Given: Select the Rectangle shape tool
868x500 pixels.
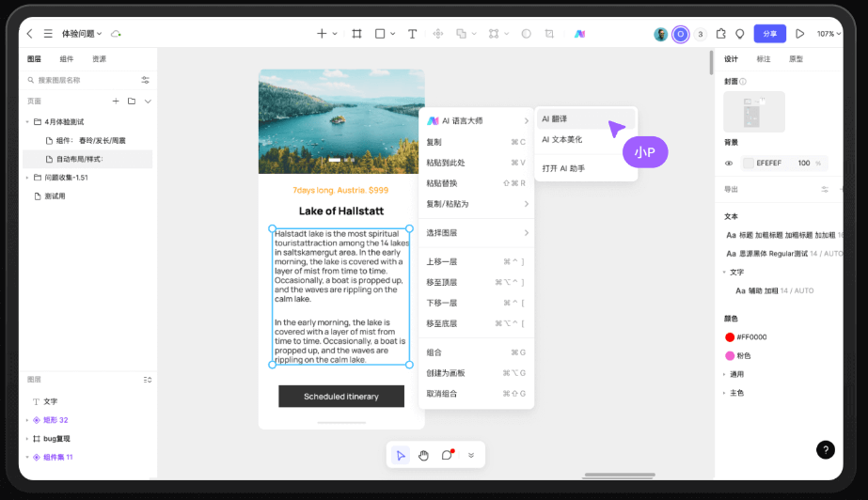Looking at the screenshot, I should tap(380, 34).
